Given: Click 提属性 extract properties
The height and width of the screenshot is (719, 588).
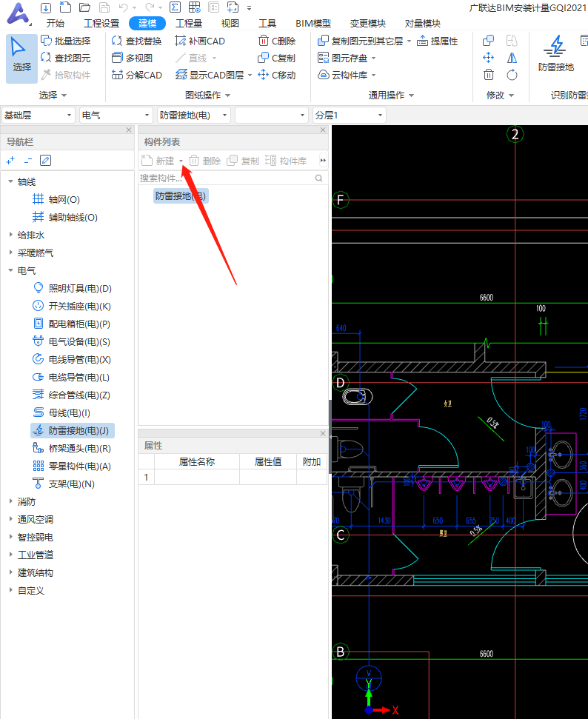Looking at the screenshot, I should coord(437,41).
